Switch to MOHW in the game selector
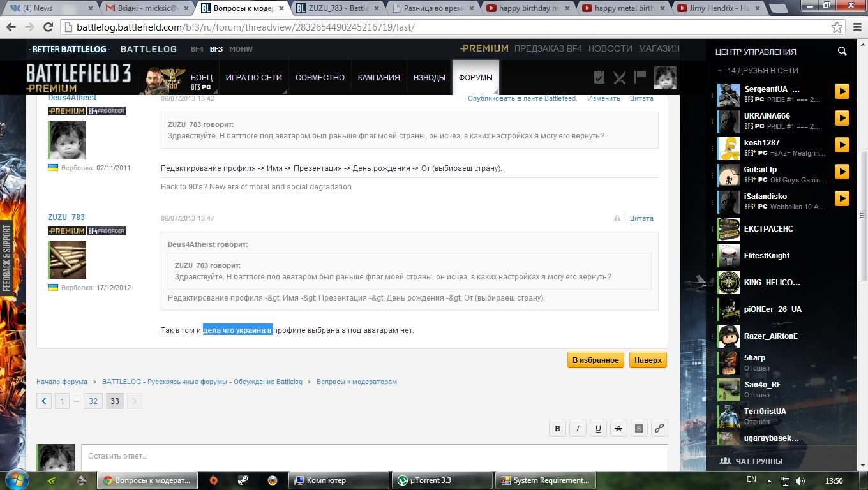 (240, 49)
